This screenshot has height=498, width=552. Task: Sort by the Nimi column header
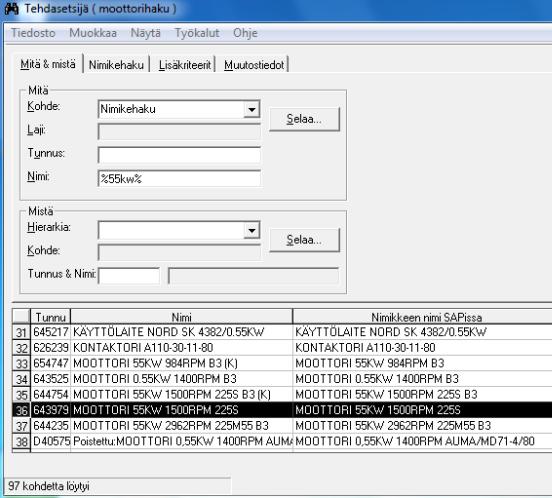(181, 317)
